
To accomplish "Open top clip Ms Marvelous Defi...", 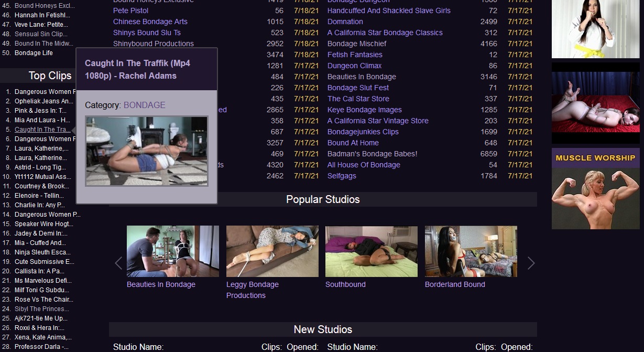I will coord(43,281).
